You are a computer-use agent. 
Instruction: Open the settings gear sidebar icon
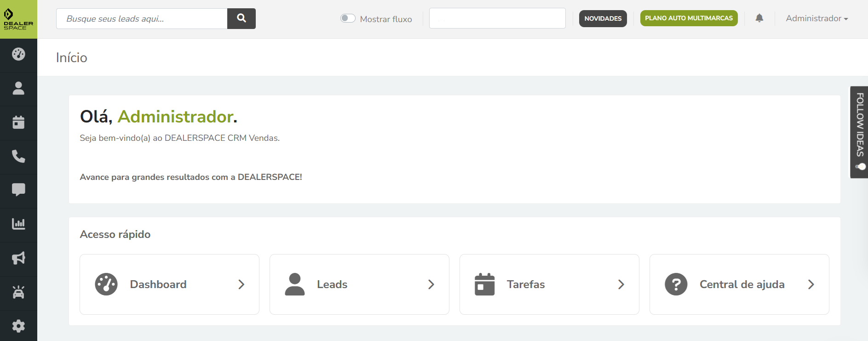tap(18, 326)
